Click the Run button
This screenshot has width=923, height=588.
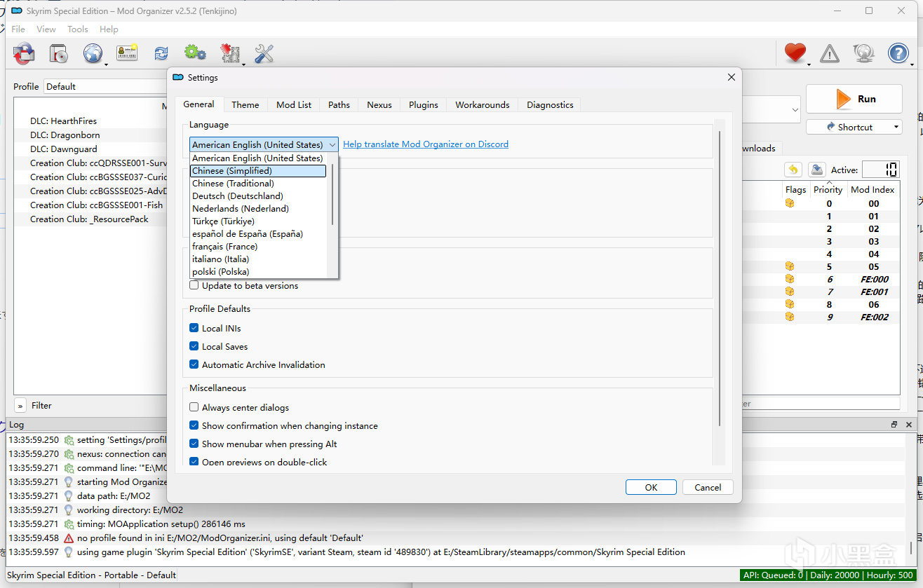(x=854, y=99)
